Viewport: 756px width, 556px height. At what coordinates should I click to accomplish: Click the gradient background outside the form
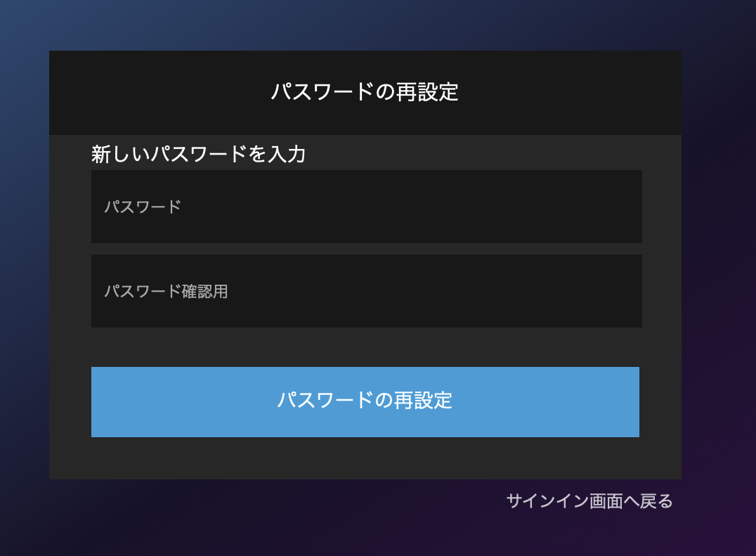[28, 281]
